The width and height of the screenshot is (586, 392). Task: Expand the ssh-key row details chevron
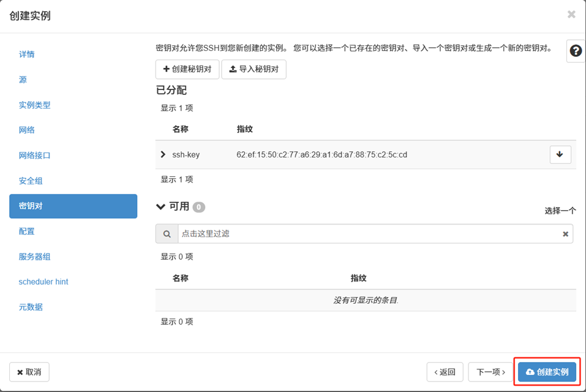pos(163,154)
